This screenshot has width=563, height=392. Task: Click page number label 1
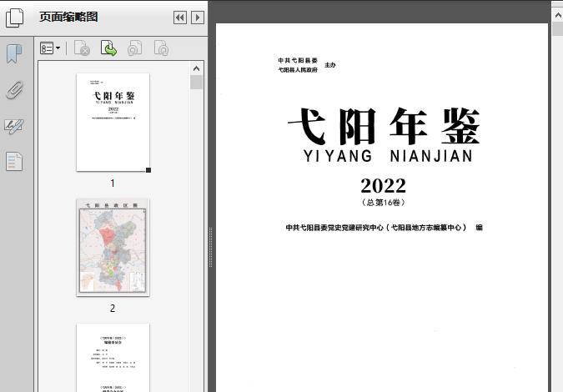(113, 183)
